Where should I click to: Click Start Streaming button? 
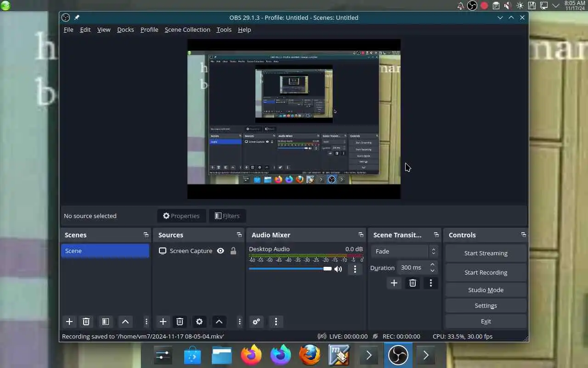click(486, 253)
